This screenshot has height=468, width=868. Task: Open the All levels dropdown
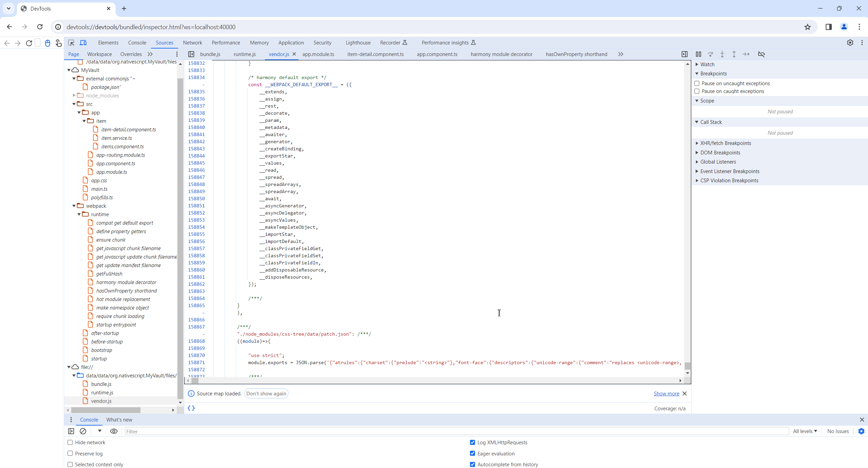tap(805, 431)
